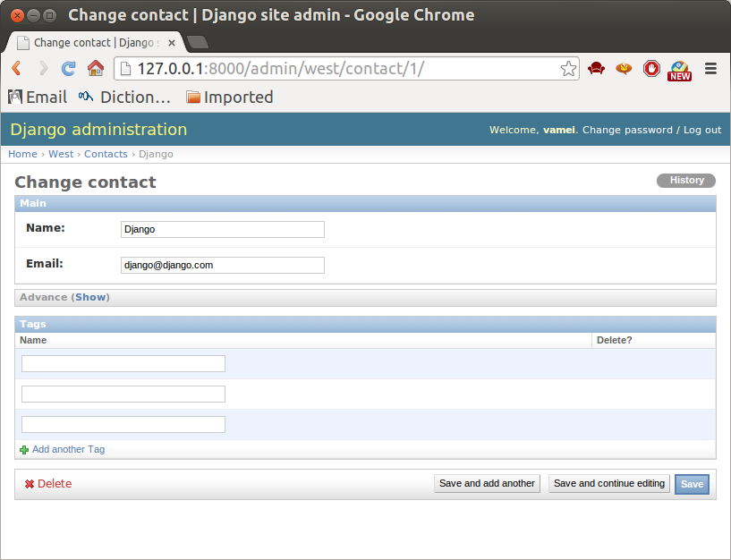Go to the Contacts breadcrumb
Image resolution: width=731 pixels, height=560 pixels.
point(106,154)
